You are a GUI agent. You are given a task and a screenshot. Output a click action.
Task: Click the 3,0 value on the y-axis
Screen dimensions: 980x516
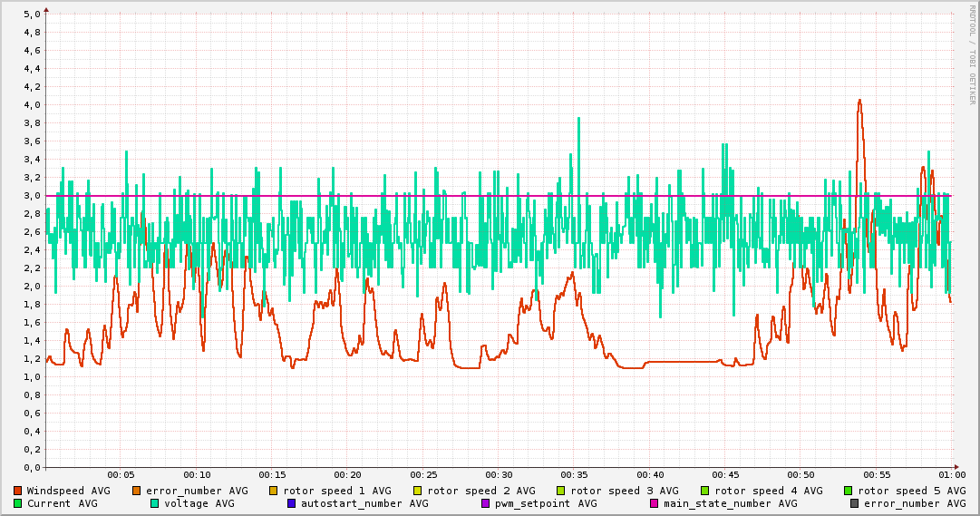click(x=32, y=195)
